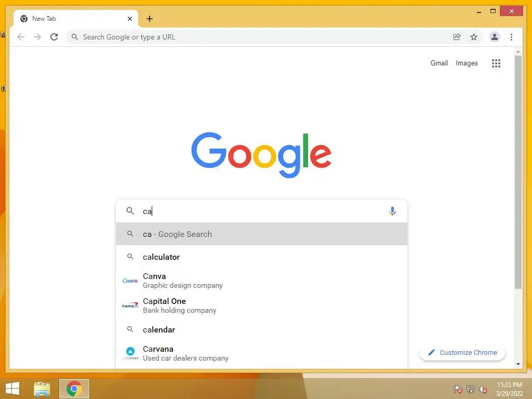Choose the calendar suggestion

tap(262, 329)
